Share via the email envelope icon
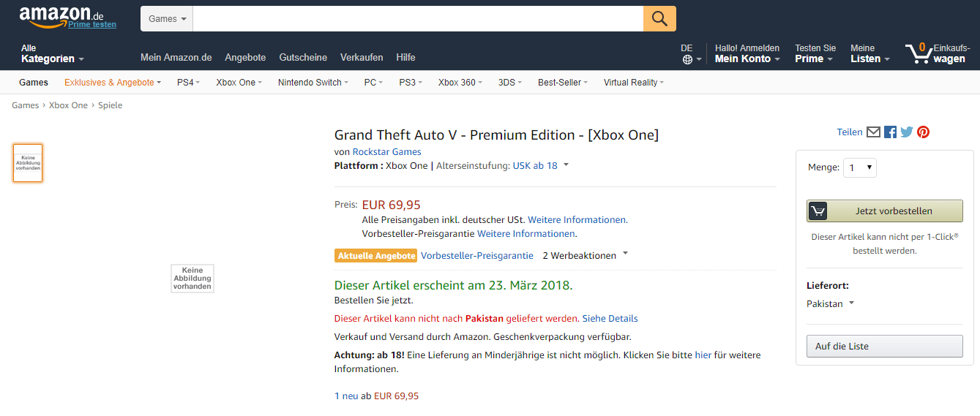Image resolution: width=980 pixels, height=416 pixels. tap(873, 132)
